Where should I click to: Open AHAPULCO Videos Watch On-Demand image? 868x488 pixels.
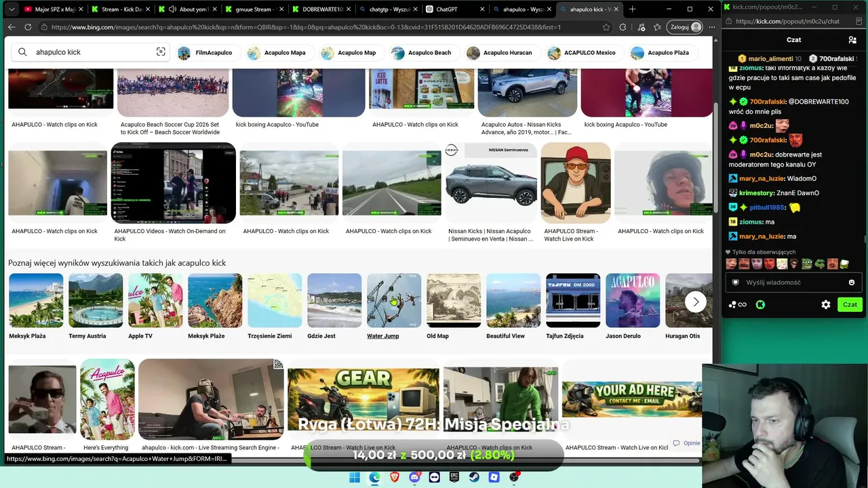click(174, 183)
